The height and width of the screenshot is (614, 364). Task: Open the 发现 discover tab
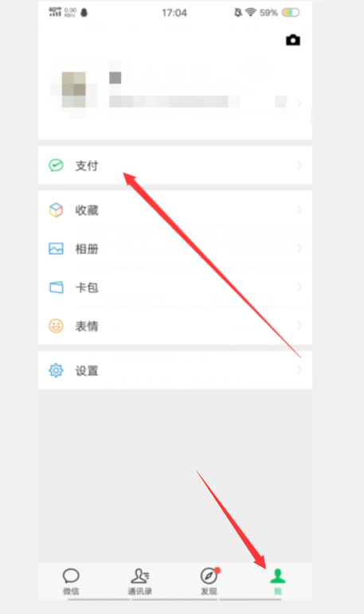point(209,581)
